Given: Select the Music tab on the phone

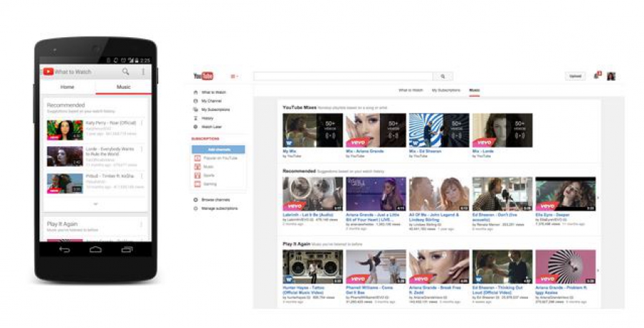Looking at the screenshot, I should tap(124, 87).
